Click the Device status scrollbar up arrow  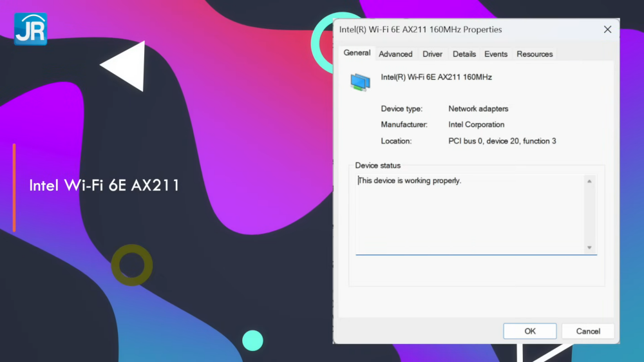click(589, 182)
